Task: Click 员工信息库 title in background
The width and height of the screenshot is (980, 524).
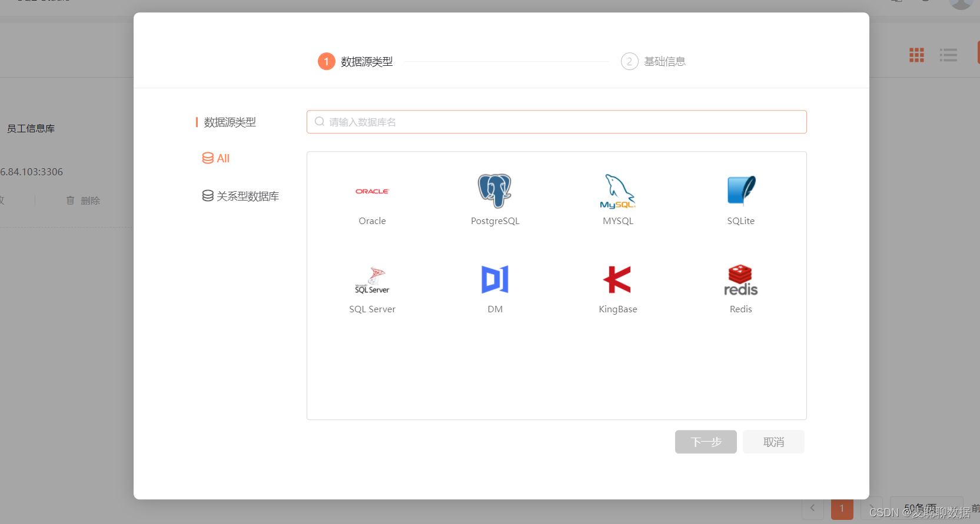Action: click(31, 128)
